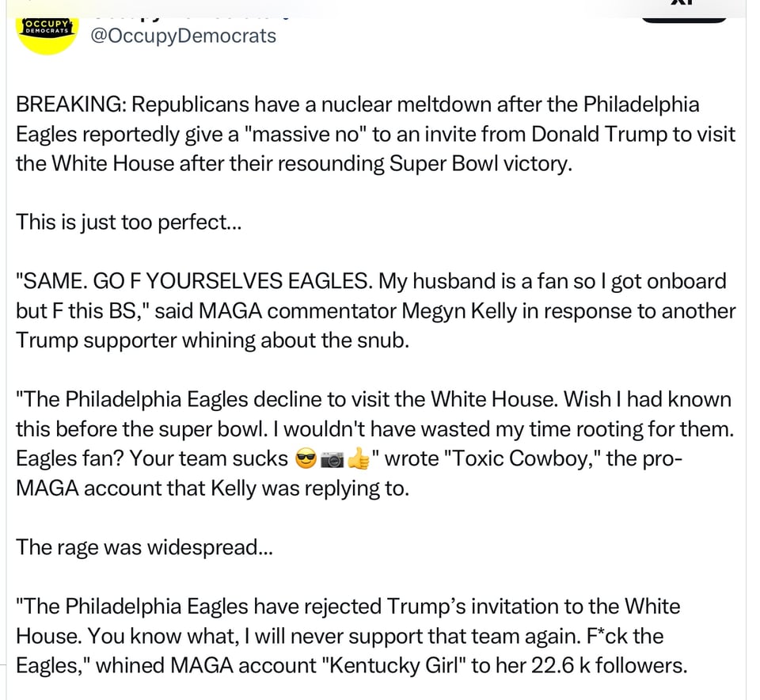Click the "Kentucky Girl" quoted account name
760x700 pixels.
pyautogui.click(x=394, y=666)
